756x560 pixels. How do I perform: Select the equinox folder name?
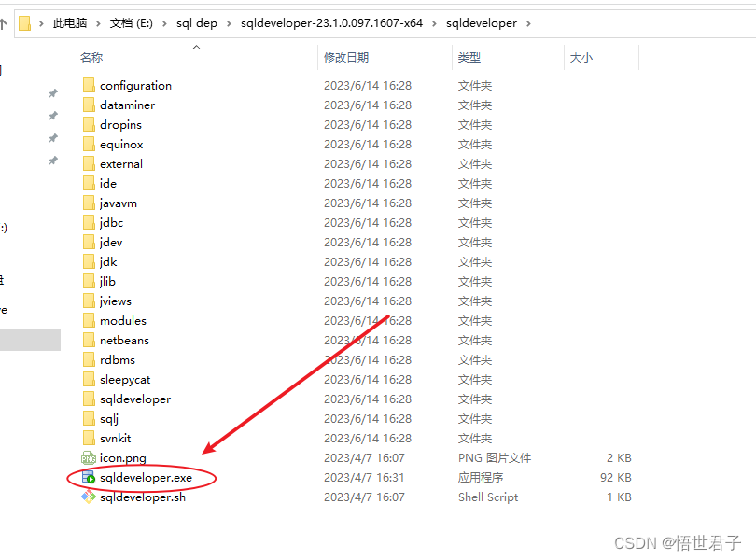coord(121,145)
